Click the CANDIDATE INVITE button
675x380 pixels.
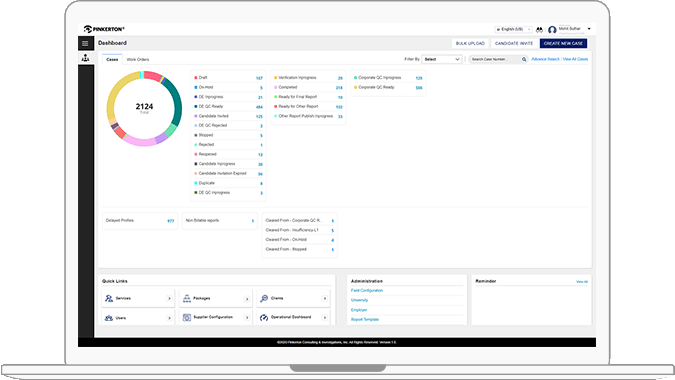pos(514,43)
